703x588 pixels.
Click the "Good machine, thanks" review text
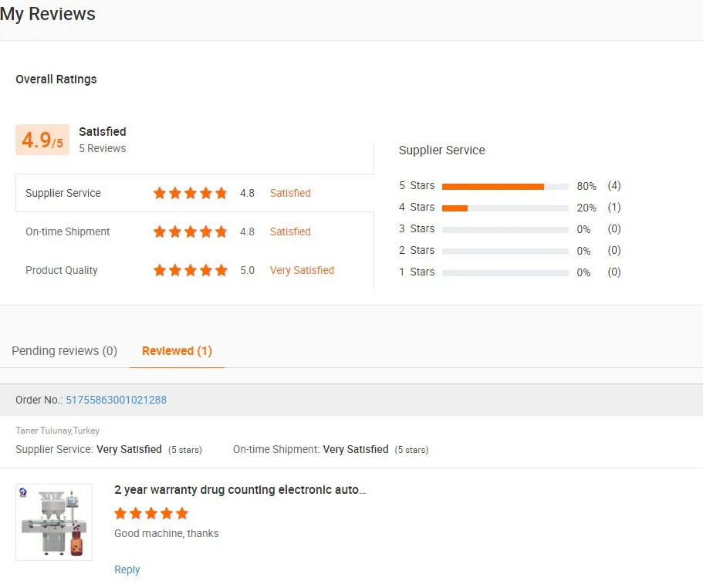pyautogui.click(x=167, y=533)
